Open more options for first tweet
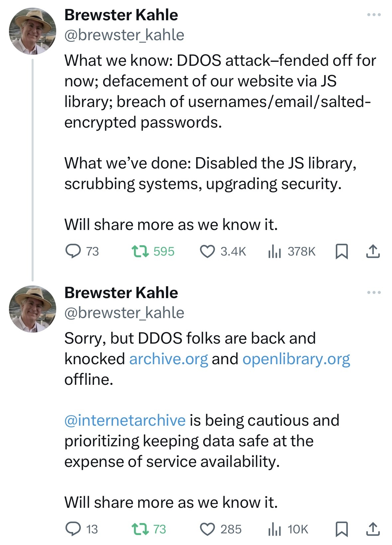The width and height of the screenshot is (392, 545). (x=374, y=15)
